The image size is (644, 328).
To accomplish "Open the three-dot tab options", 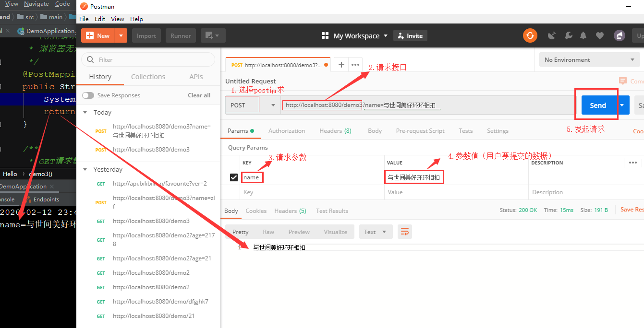I will (x=355, y=65).
